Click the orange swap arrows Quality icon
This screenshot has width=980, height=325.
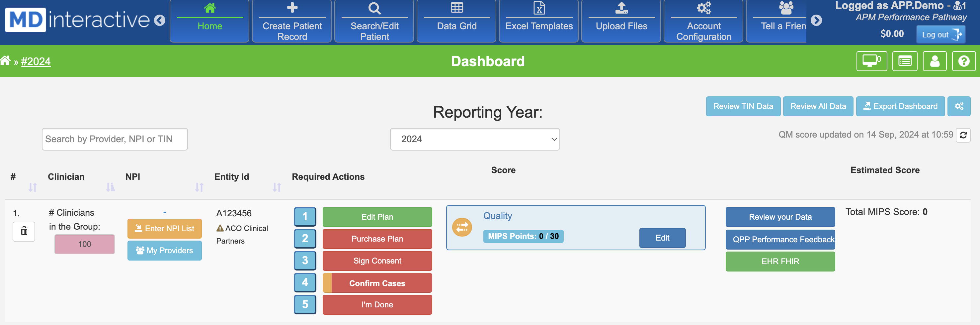pyautogui.click(x=462, y=227)
